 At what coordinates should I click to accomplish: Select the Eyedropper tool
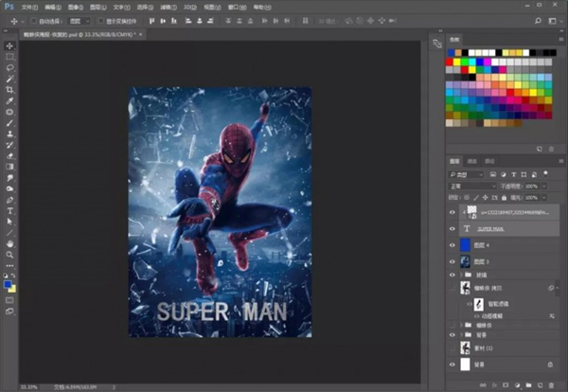10,101
